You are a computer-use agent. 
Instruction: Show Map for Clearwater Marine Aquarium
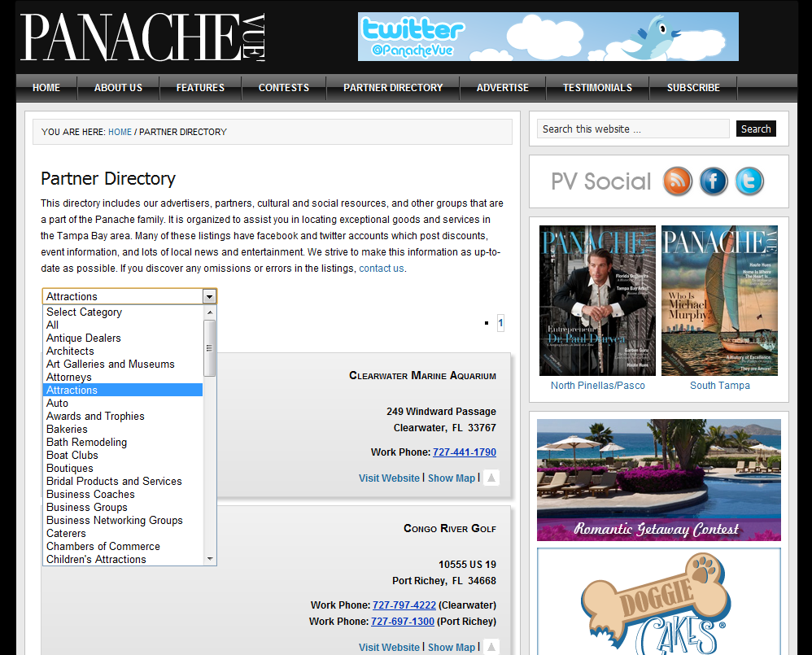tap(451, 478)
